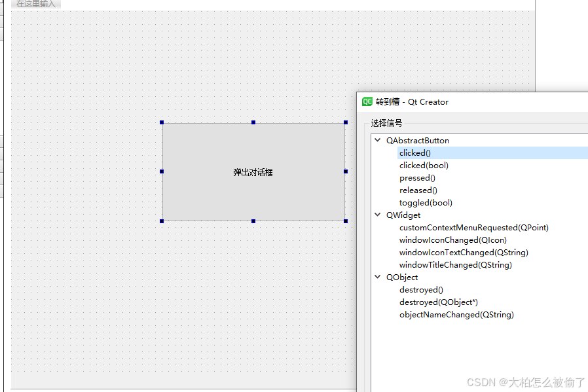Select windowTitleChanged(QString) signal
This screenshot has height=392, width=588.
pyautogui.click(x=455, y=264)
